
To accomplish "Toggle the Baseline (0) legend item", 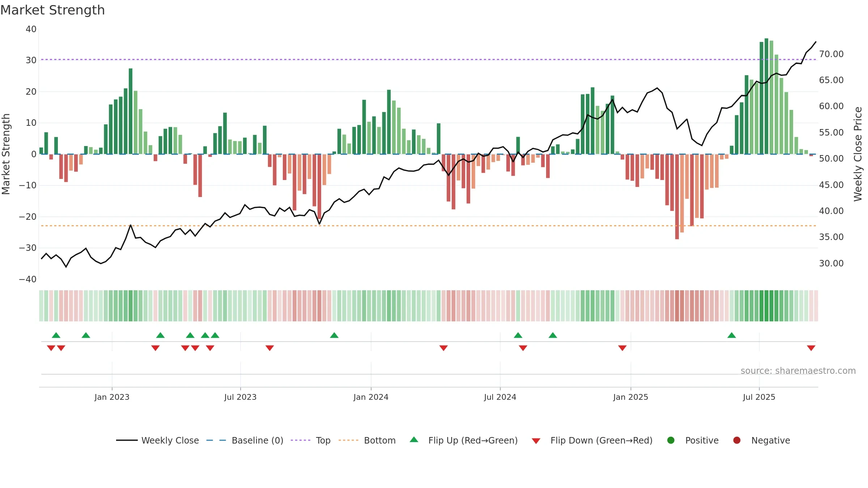I will 245,440.
